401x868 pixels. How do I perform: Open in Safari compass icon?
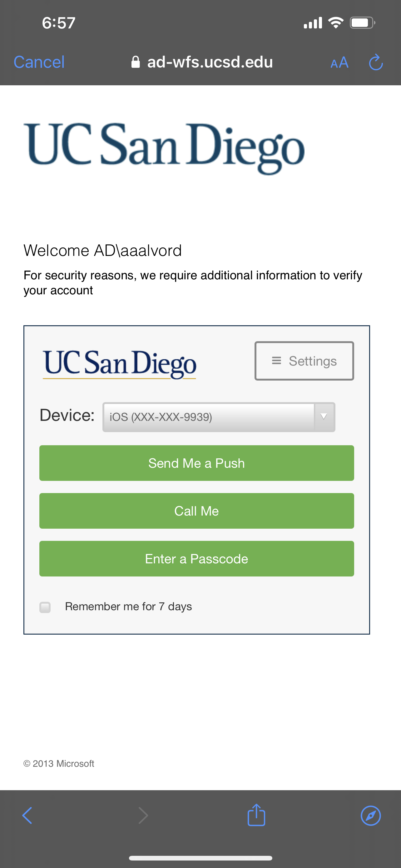pyautogui.click(x=371, y=816)
